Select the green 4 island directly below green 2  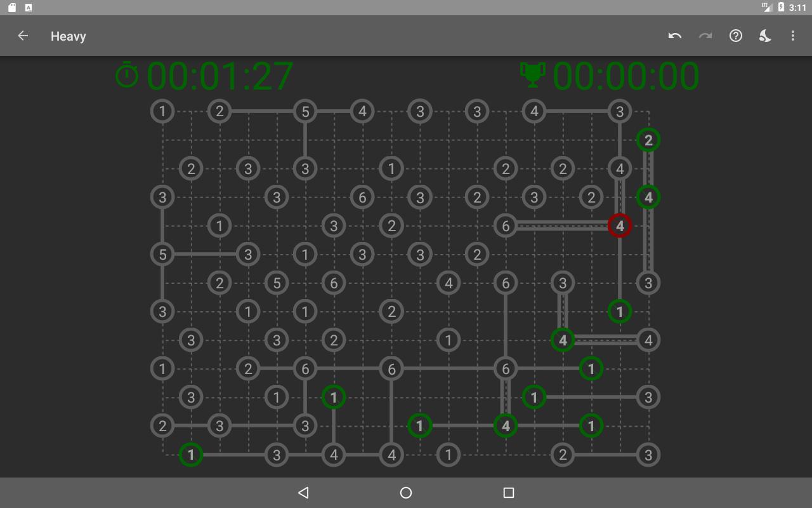[x=648, y=197]
